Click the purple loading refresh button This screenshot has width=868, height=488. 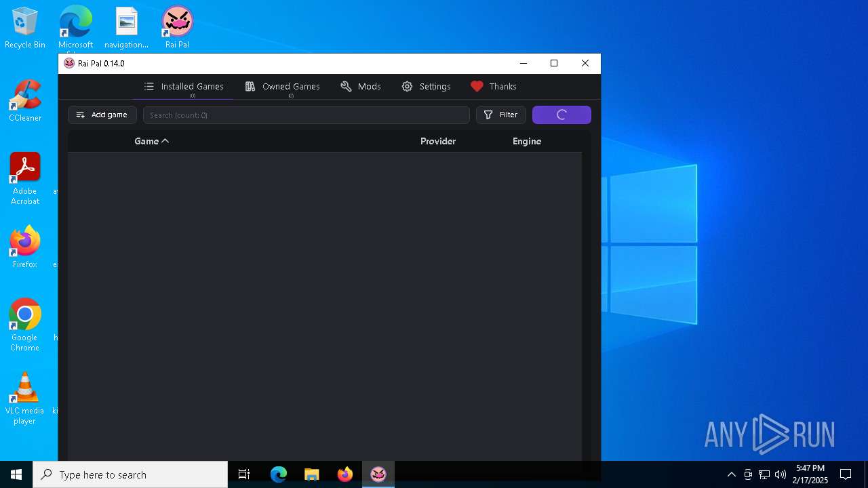[x=561, y=115]
